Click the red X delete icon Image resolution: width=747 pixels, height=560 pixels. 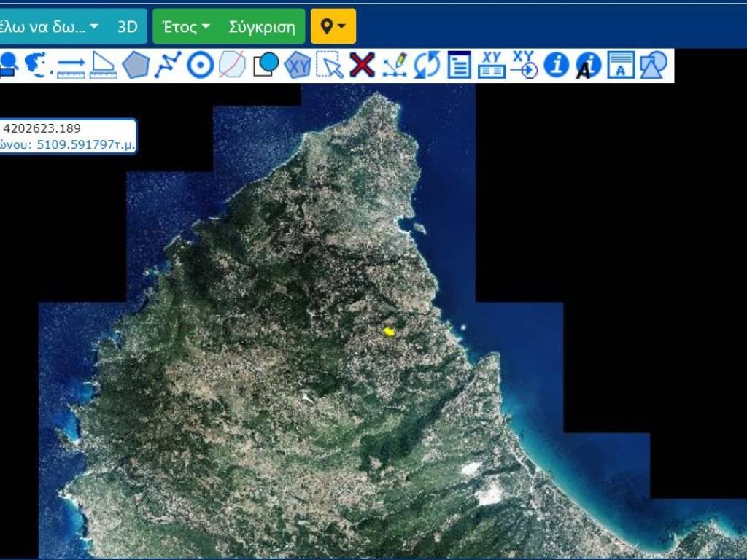[362, 66]
